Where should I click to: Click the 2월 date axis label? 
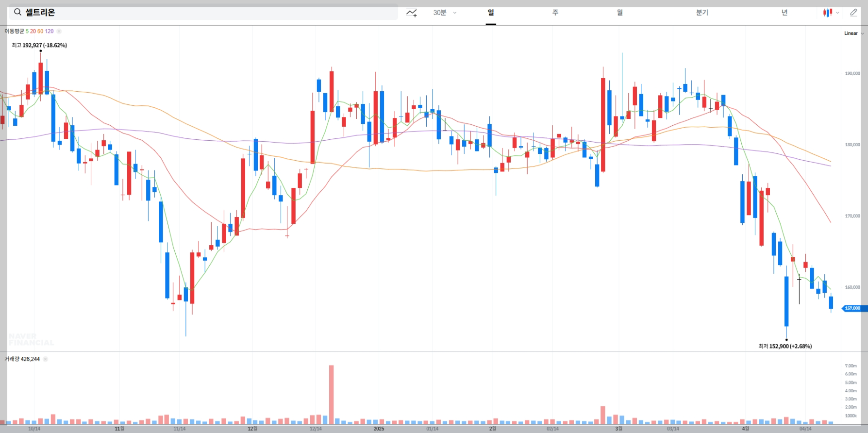tap(492, 429)
